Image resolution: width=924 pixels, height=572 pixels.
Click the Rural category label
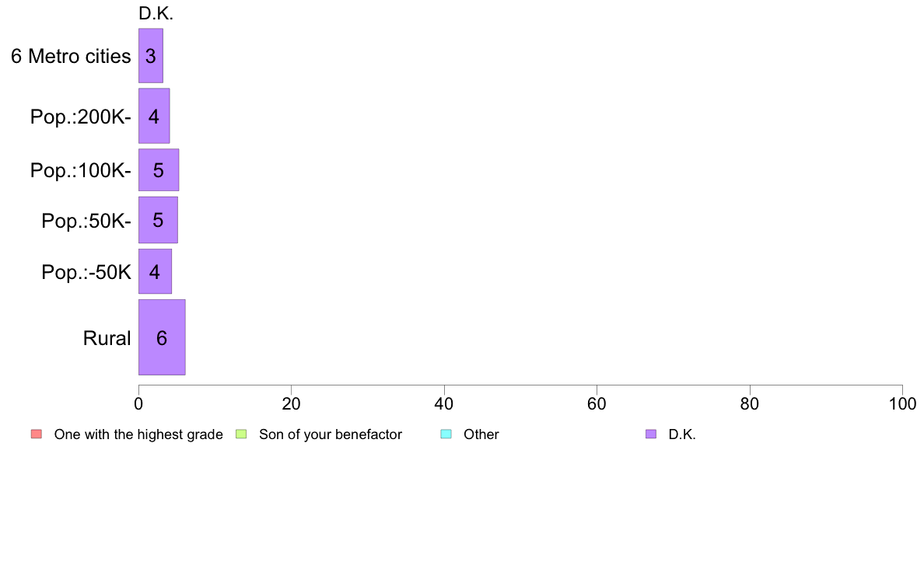tap(107, 338)
